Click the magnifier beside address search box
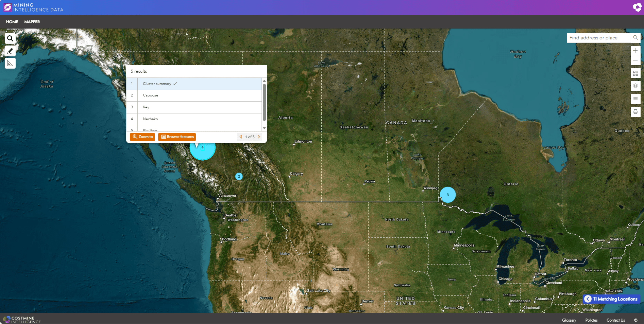The image size is (644, 324). (635, 38)
